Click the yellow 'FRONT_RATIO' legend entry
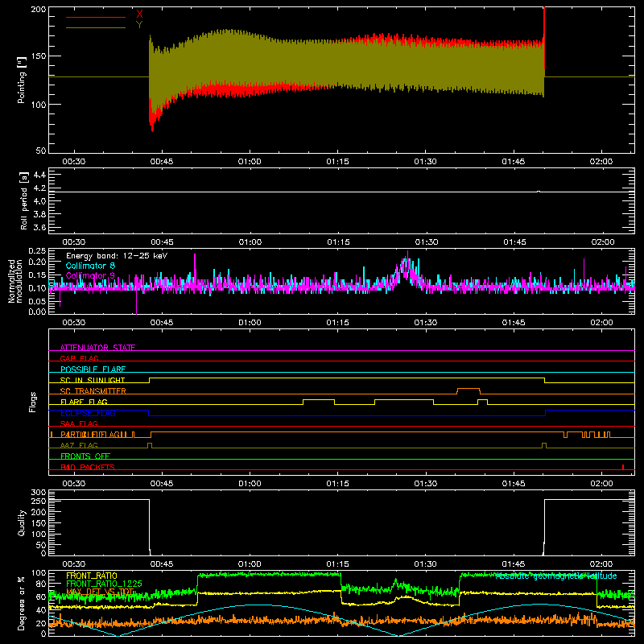Screen dimensions: 644x644 click(92, 576)
